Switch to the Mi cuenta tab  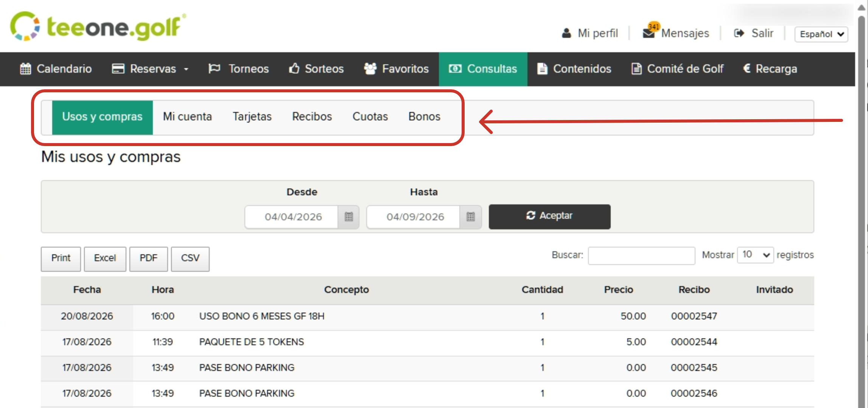(187, 117)
